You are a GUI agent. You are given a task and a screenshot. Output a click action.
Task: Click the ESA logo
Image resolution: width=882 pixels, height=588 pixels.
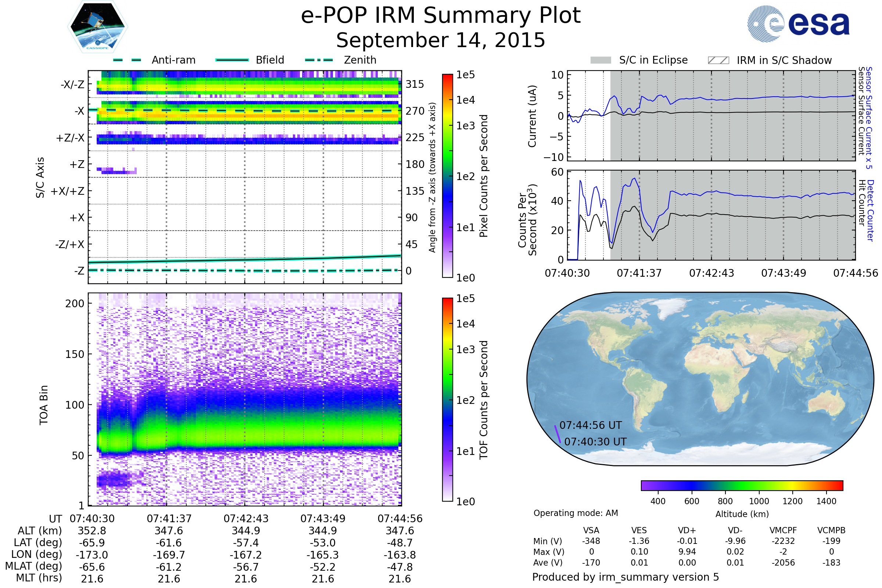(798, 24)
